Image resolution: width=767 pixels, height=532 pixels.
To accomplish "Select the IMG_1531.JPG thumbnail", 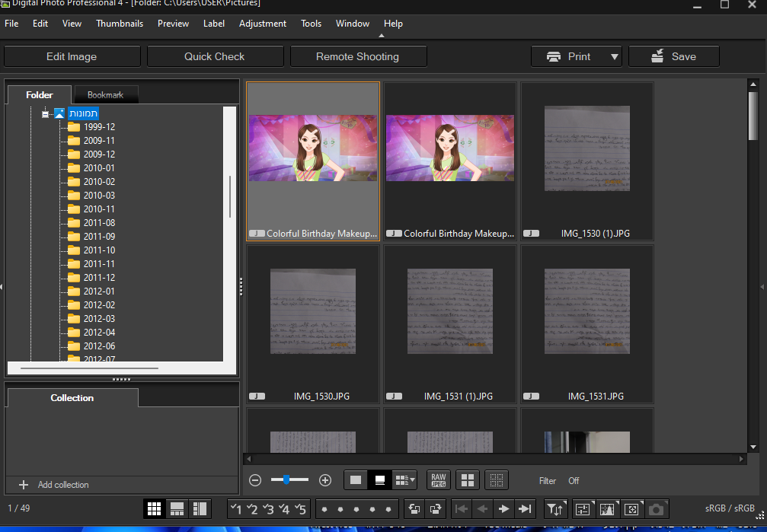I will tap(587, 323).
